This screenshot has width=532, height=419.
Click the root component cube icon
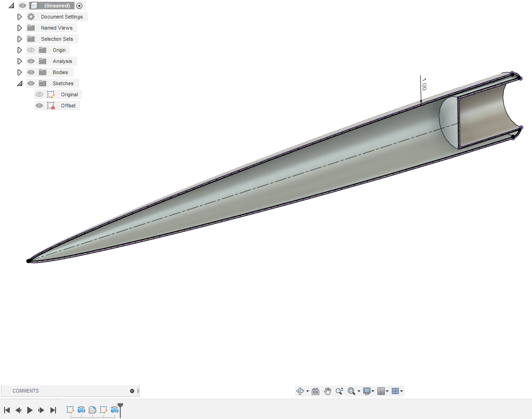tap(34, 6)
